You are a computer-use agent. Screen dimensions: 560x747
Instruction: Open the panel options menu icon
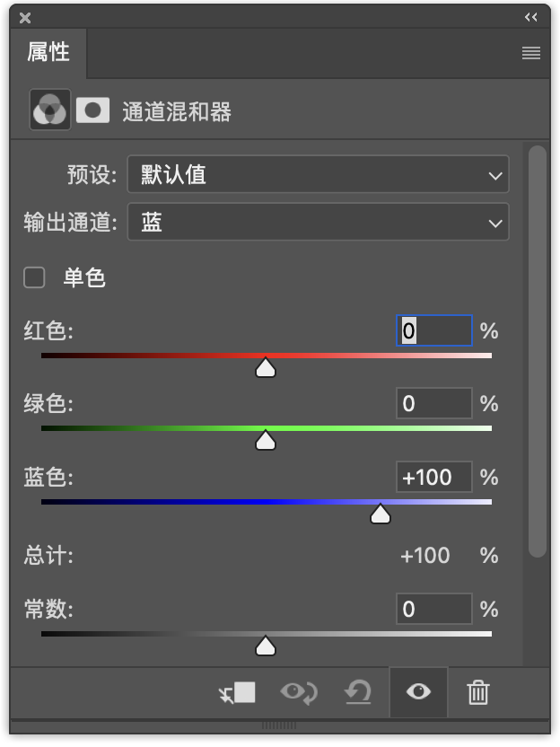(531, 53)
